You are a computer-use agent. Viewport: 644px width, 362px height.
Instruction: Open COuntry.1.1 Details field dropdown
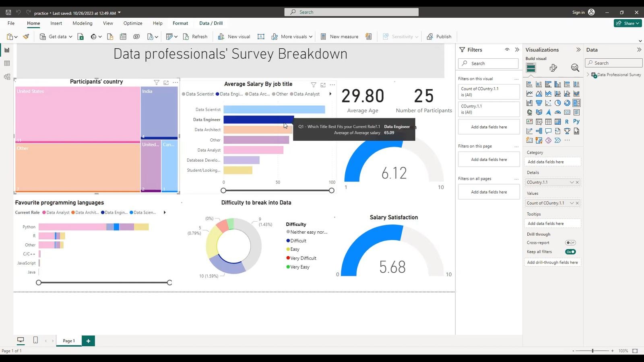tap(572, 182)
